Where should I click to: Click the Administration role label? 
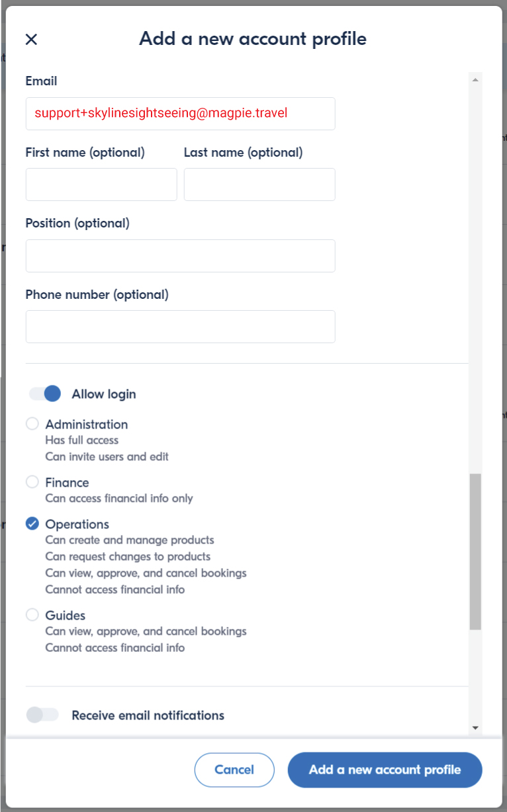(x=87, y=425)
